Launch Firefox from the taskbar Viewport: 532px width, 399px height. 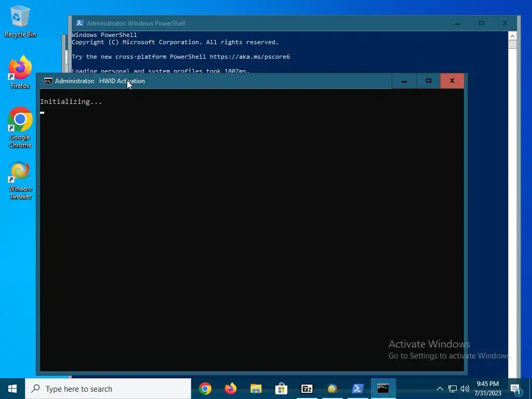(x=231, y=389)
